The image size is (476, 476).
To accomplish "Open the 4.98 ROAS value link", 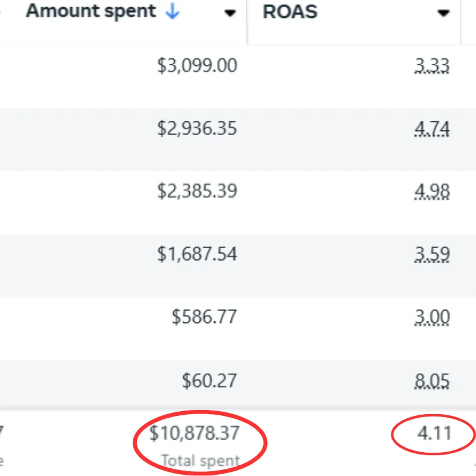I will [432, 192].
